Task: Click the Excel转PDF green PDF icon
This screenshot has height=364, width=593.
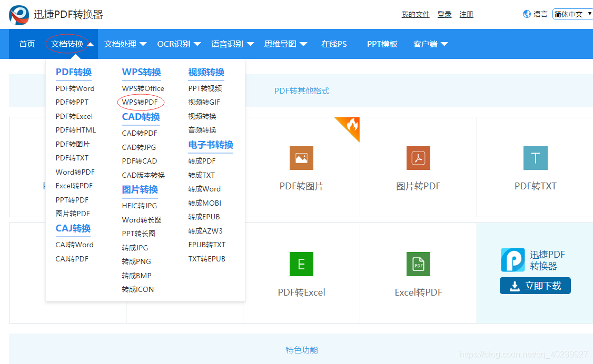Action: pyautogui.click(x=418, y=264)
